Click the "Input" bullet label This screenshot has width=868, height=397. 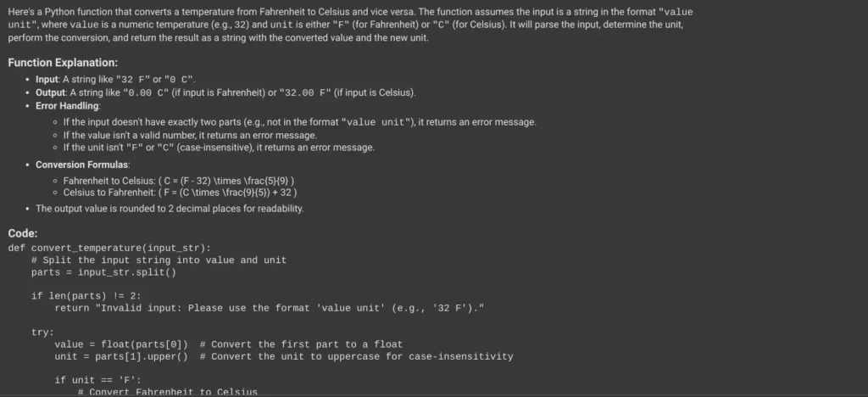(x=47, y=79)
